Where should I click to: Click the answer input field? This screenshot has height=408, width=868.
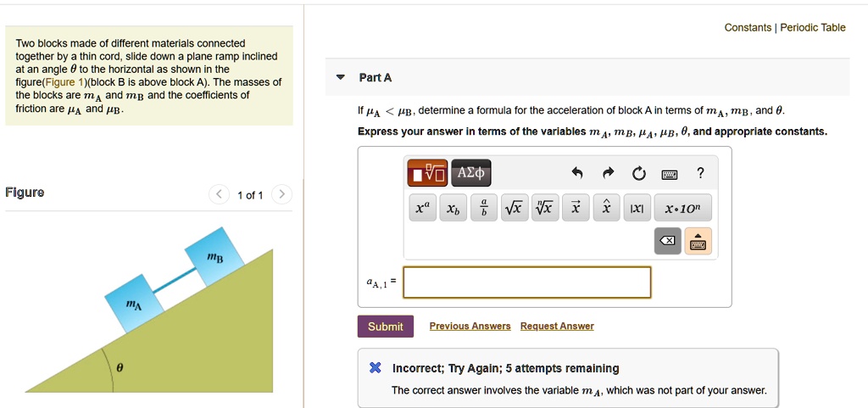click(526, 282)
